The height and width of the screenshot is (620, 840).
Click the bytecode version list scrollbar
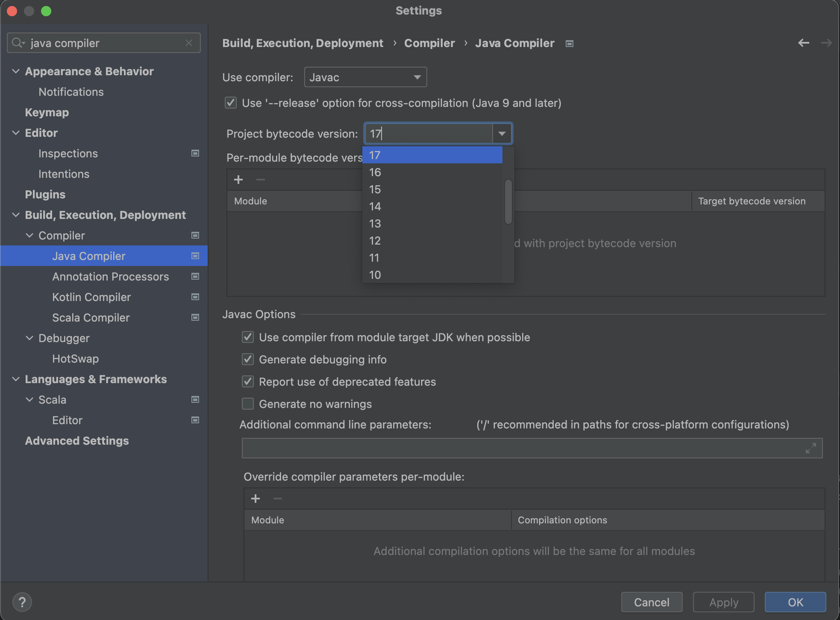coord(508,201)
